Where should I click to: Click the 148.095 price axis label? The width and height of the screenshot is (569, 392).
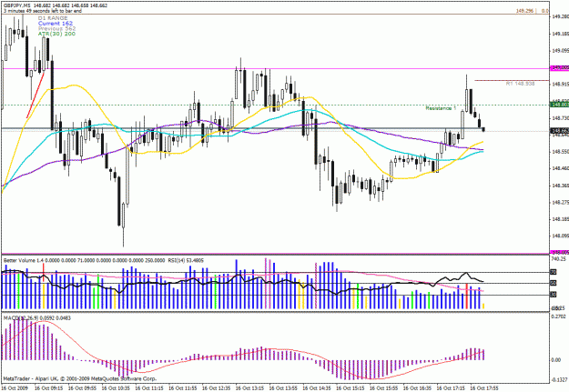[560, 236]
